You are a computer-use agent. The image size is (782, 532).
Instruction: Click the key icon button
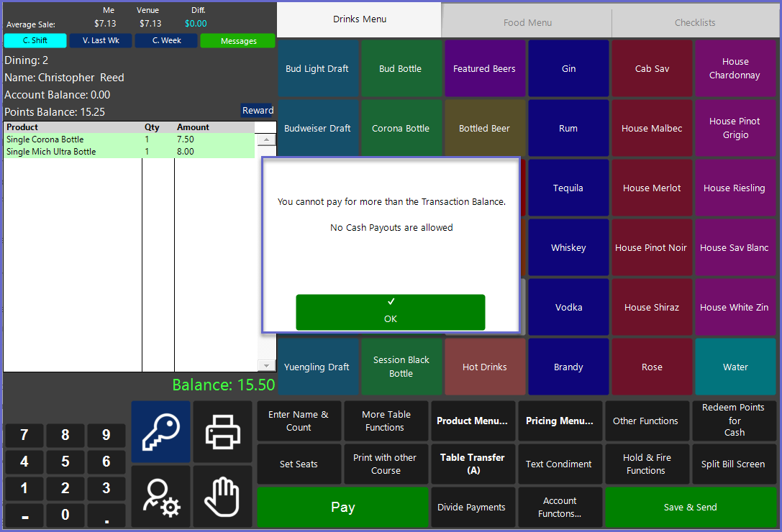(x=160, y=431)
